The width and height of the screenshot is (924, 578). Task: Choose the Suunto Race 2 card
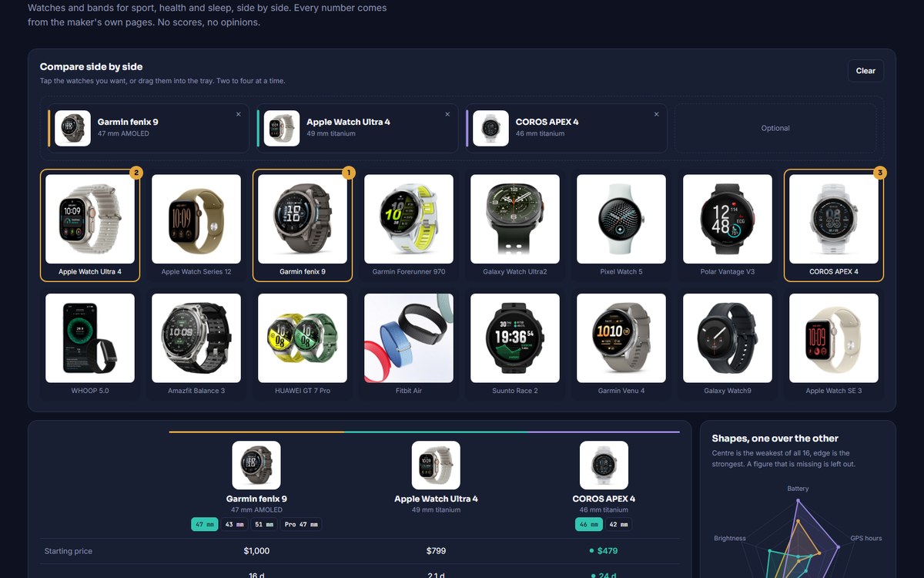click(x=515, y=344)
